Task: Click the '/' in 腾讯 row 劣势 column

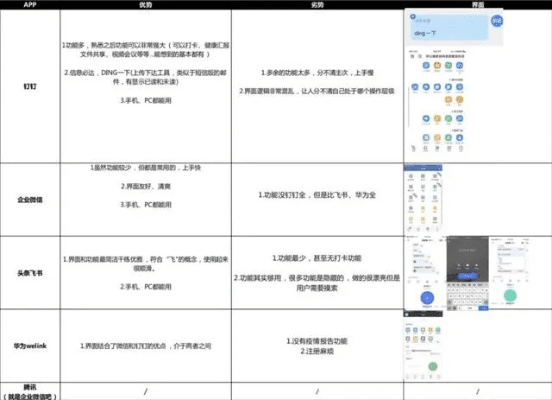Action: (x=317, y=391)
